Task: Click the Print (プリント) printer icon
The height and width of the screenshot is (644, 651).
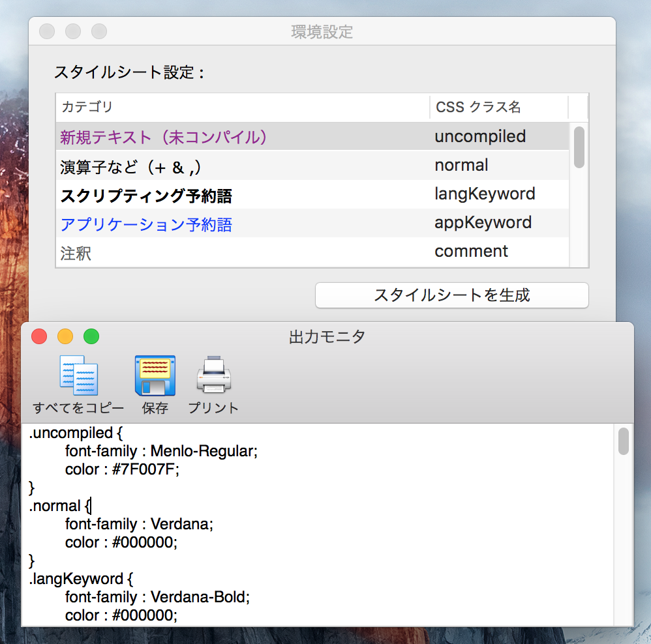Action: tap(213, 374)
